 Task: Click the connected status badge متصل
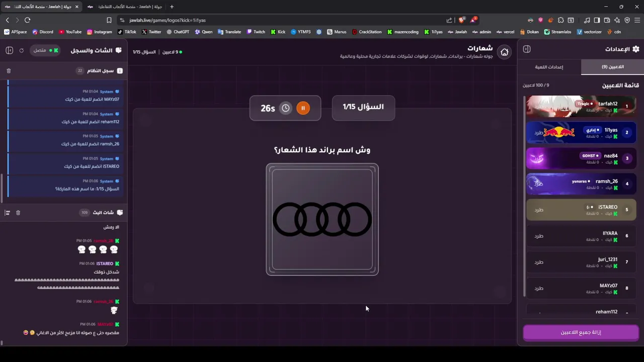46,50
